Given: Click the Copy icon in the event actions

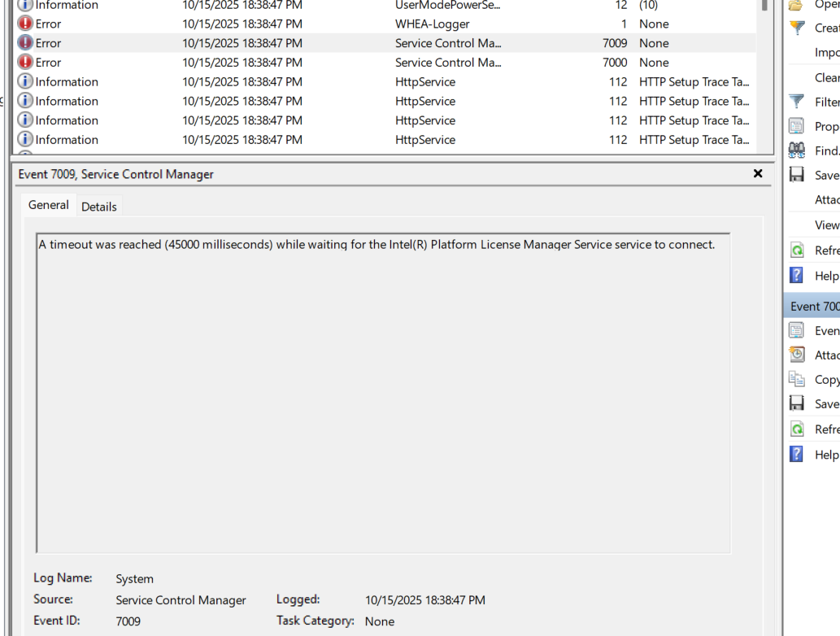Looking at the screenshot, I should tap(797, 379).
